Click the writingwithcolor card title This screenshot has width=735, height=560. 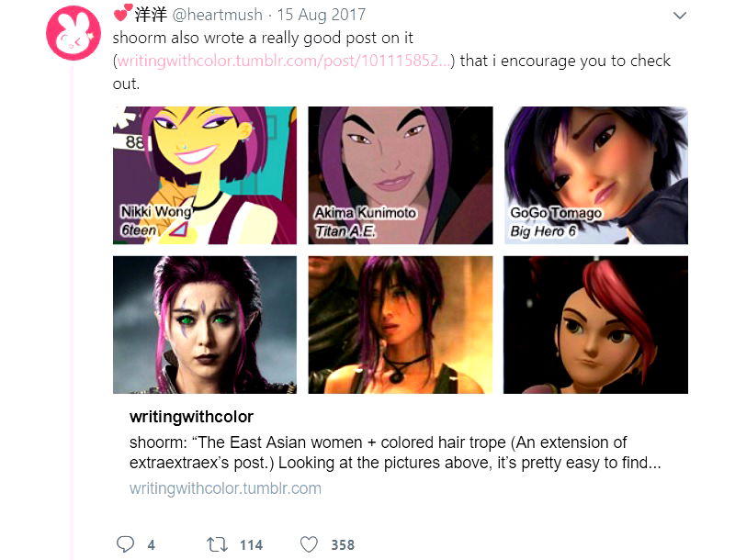(x=191, y=416)
